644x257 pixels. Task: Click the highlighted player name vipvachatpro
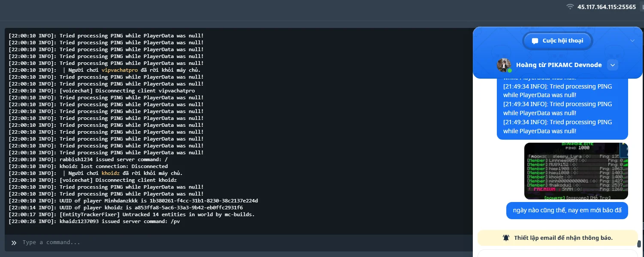pyautogui.click(x=119, y=70)
